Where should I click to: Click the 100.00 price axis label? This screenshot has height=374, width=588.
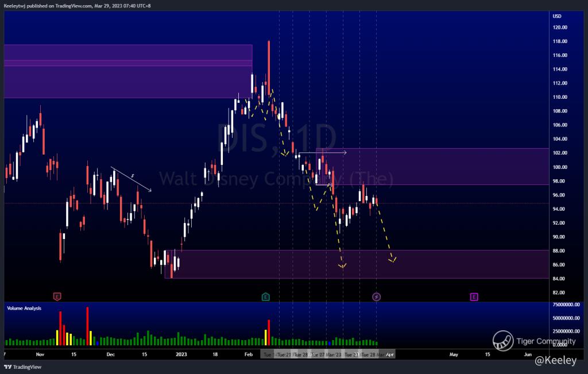tap(560, 167)
